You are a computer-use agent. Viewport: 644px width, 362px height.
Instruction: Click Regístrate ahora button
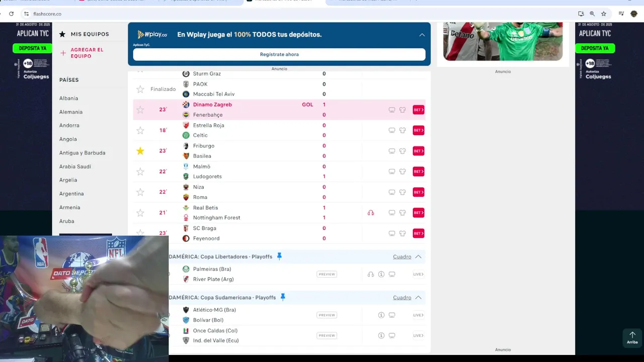[x=279, y=54]
